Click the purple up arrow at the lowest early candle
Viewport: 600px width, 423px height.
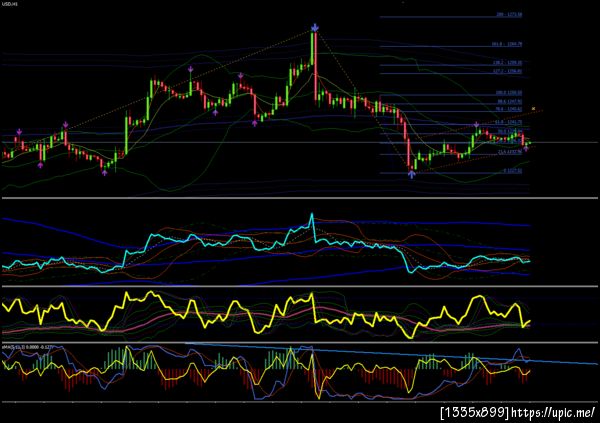(104, 173)
